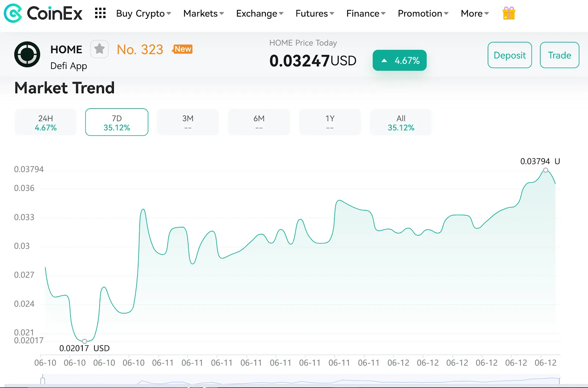This screenshot has height=388, width=588.
Task: Expand the Promotion menu
Action: pyautogui.click(x=423, y=14)
